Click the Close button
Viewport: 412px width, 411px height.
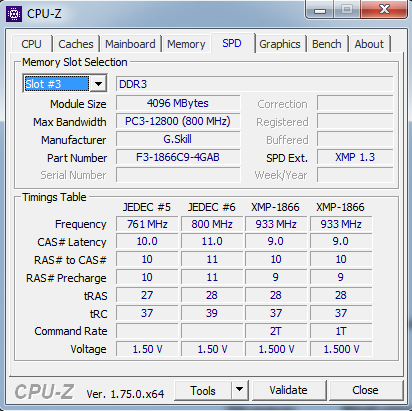click(x=366, y=390)
